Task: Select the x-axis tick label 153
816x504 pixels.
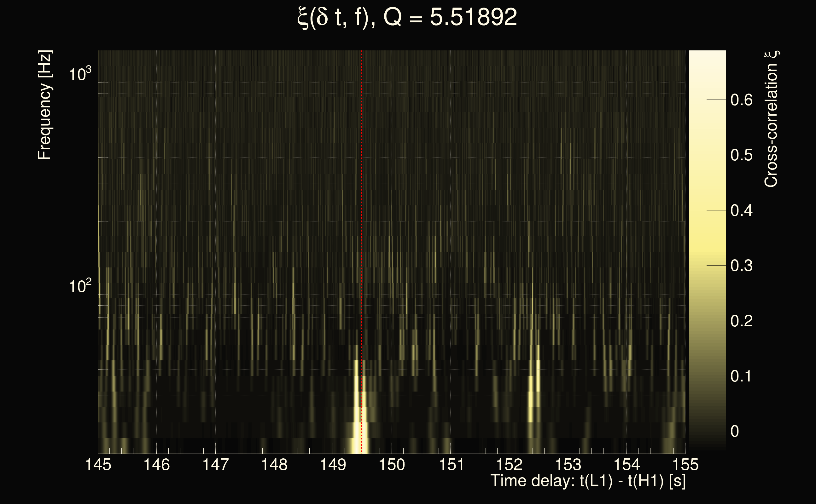Action: pyautogui.click(x=568, y=464)
